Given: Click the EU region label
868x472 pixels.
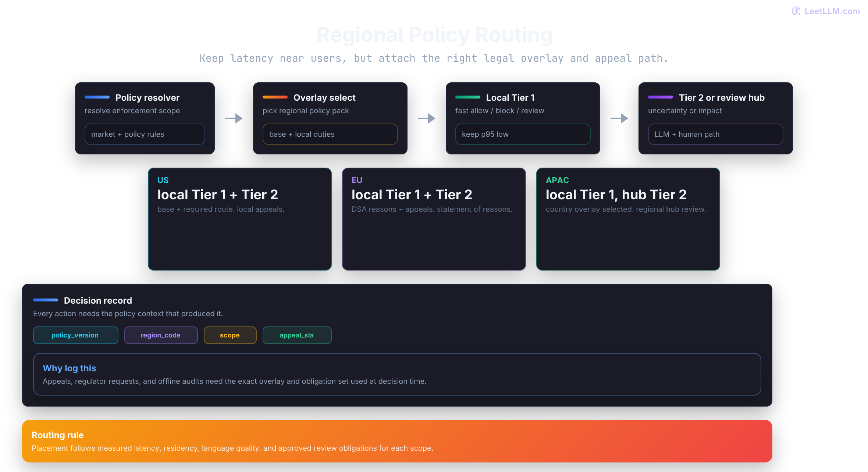Looking at the screenshot, I should pos(357,180).
